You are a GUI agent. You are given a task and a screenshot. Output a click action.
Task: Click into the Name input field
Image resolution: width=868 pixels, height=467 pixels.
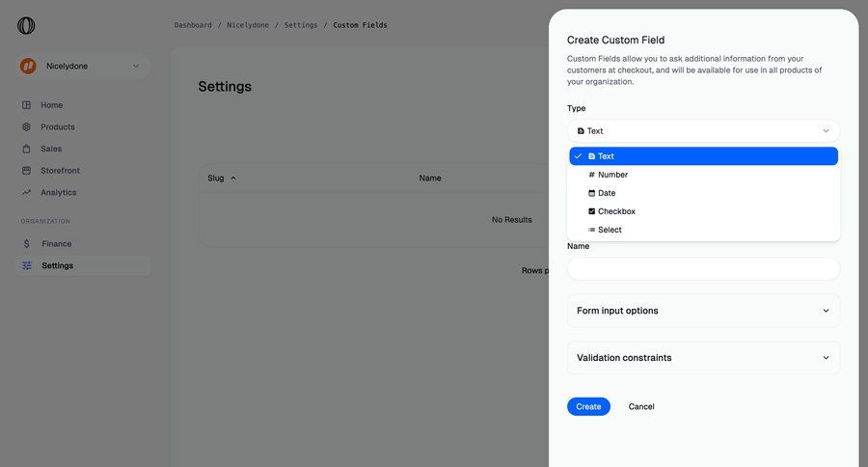tap(703, 269)
